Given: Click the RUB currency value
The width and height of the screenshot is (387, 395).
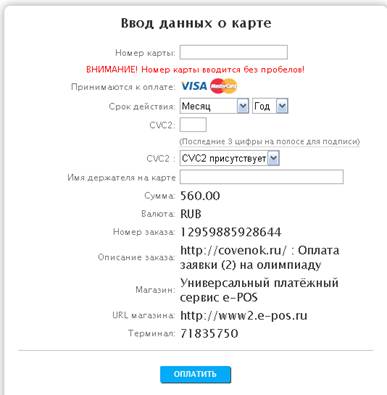Looking at the screenshot, I should click(x=191, y=214).
